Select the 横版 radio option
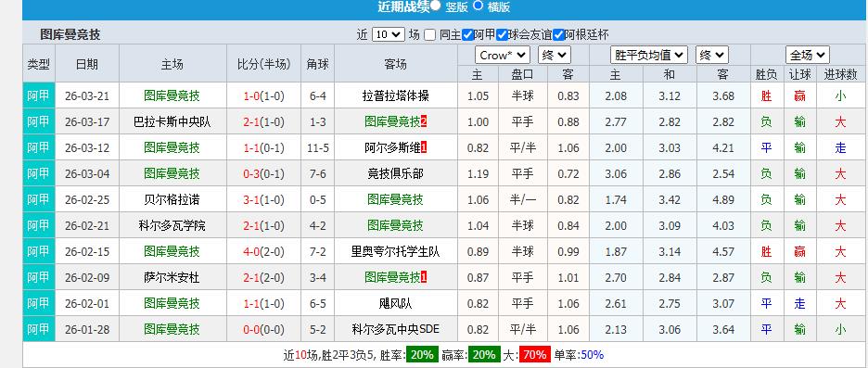Viewport: 868px width, 368px height. [479, 6]
